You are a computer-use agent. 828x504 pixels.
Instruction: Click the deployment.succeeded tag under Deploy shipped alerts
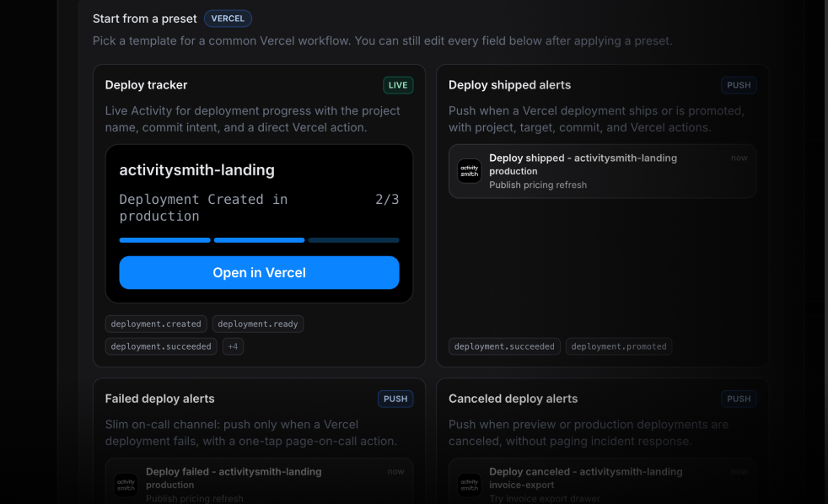[504, 346]
